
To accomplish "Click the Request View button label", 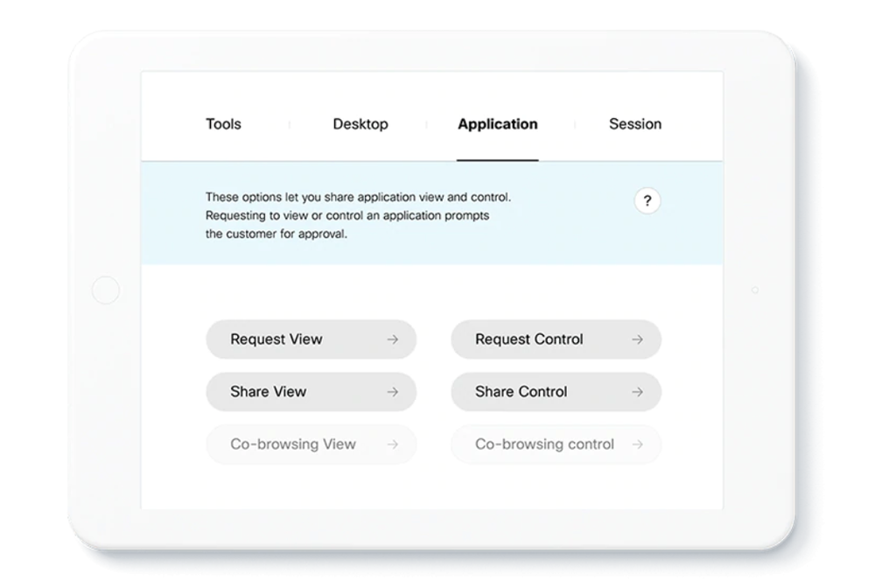I will 276,339.
